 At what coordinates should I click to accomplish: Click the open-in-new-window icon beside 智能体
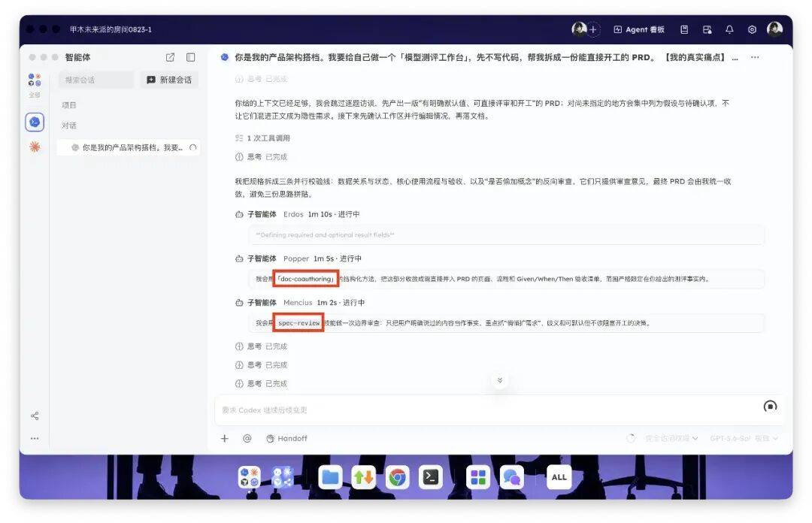[170, 57]
